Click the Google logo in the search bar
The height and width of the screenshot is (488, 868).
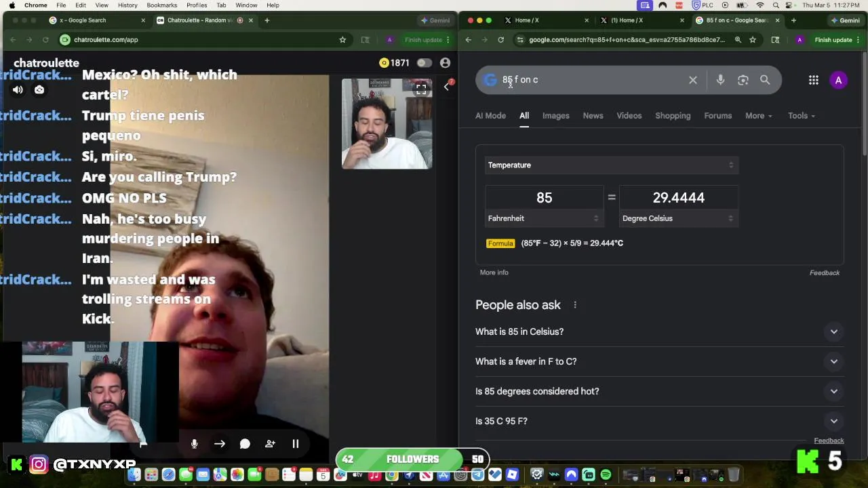pyautogui.click(x=490, y=80)
